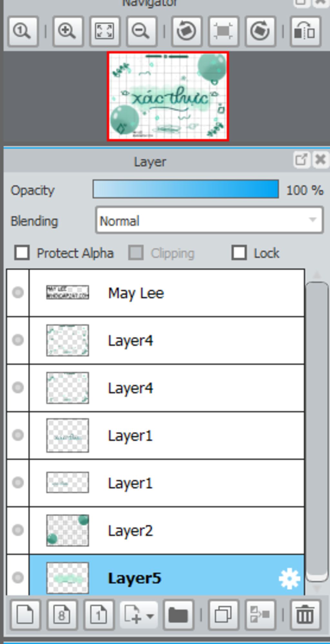The width and height of the screenshot is (330, 644).
Task: Click the zoom out magnifier icon
Action: [141, 31]
